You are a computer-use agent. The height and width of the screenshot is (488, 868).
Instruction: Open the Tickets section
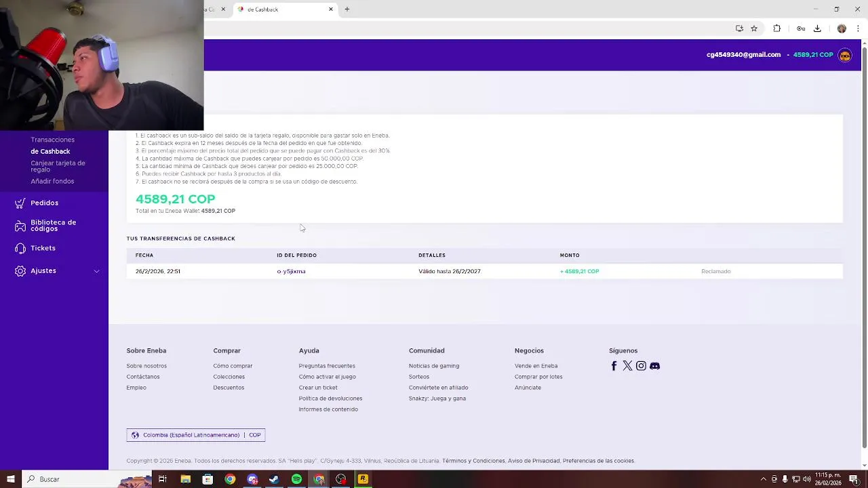(x=43, y=248)
